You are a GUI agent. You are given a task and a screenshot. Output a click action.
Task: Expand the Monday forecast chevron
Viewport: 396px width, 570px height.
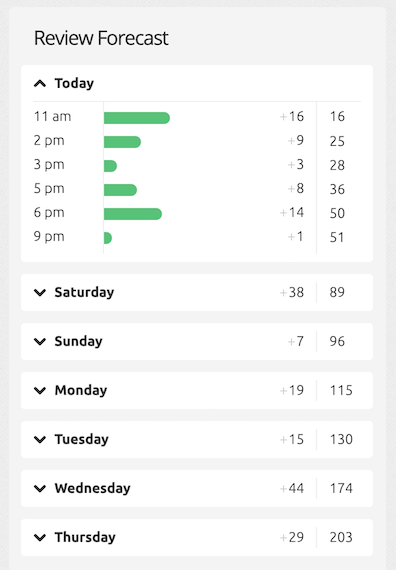point(40,390)
